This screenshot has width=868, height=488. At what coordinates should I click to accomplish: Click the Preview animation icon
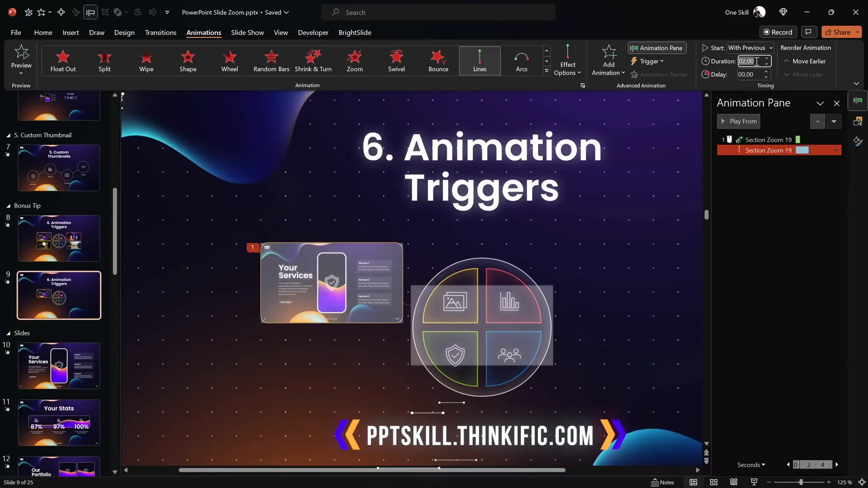21,54
